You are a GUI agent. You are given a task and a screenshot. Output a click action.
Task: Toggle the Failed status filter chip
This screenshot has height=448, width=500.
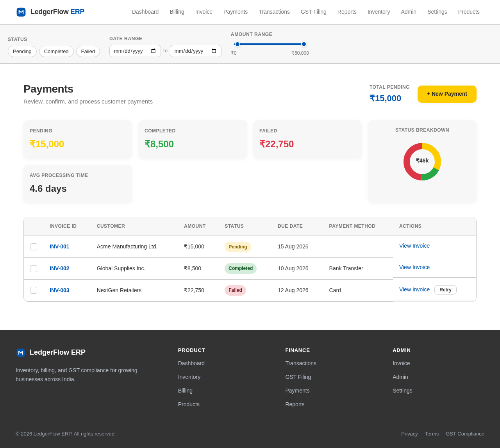click(x=88, y=52)
